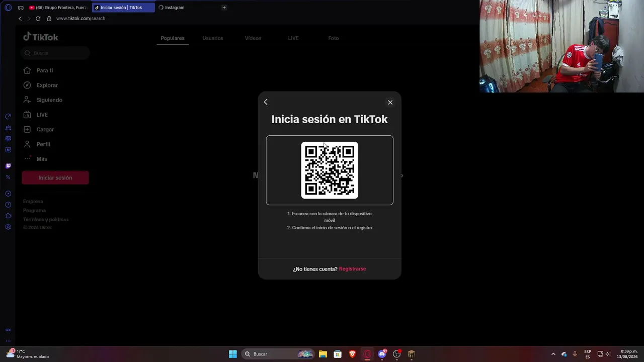Open sidebar setup three-dots icon
Screen dimensions: 644x362
click(x=8, y=341)
